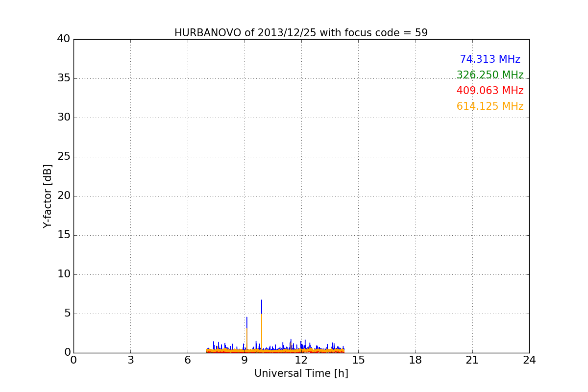Click the x-axis tick value 24
Viewport: 588px width, 392px height.
click(529, 360)
